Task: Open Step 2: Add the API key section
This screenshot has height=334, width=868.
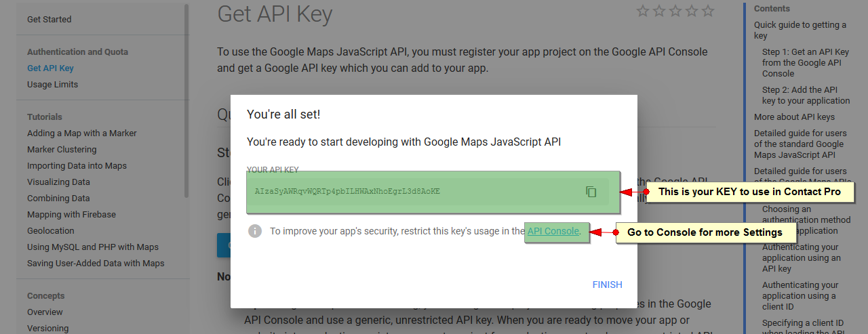Action: pos(806,95)
